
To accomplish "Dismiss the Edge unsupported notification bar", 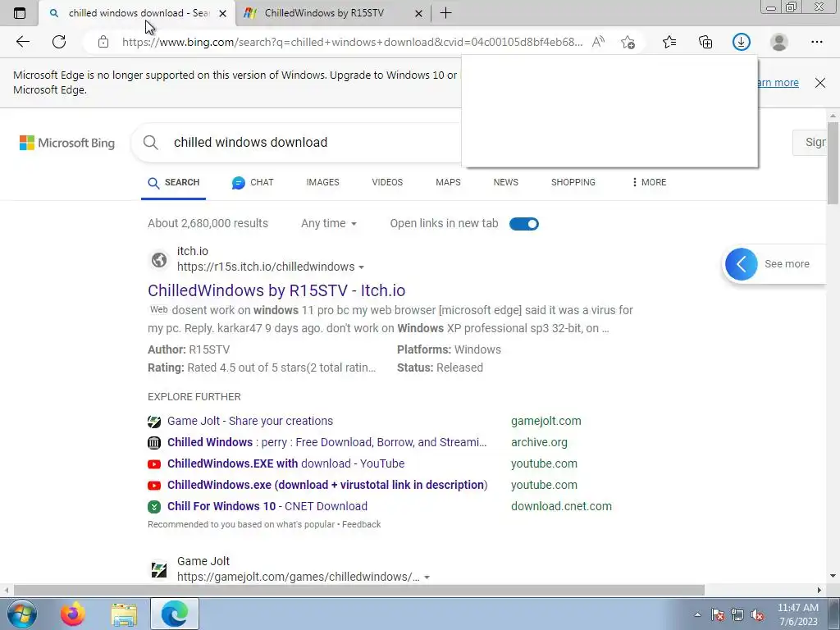I will click(820, 83).
